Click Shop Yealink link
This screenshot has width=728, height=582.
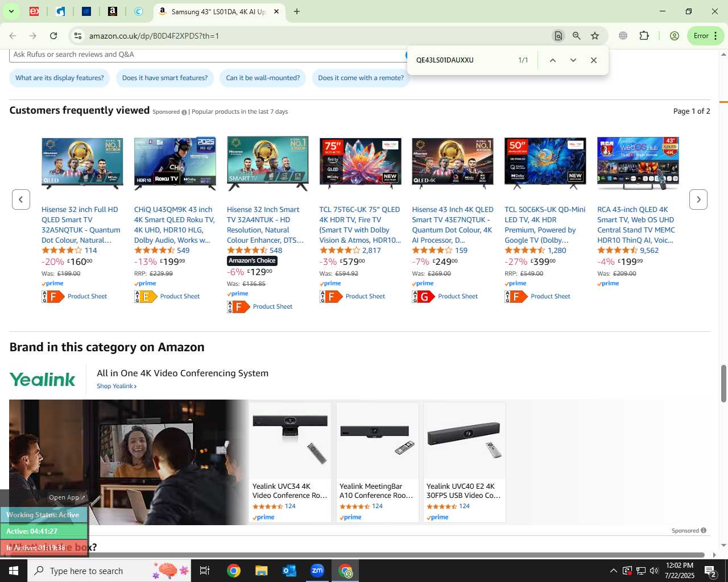tap(117, 386)
